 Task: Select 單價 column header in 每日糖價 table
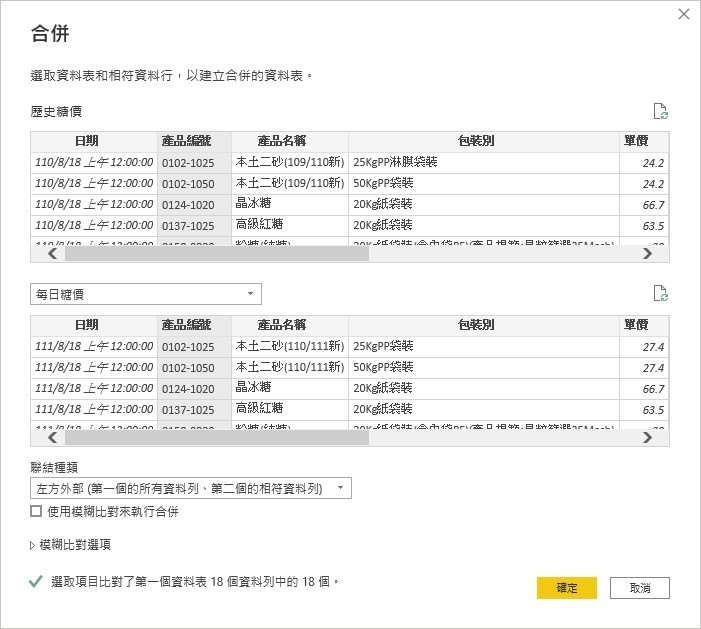pyautogui.click(x=644, y=325)
